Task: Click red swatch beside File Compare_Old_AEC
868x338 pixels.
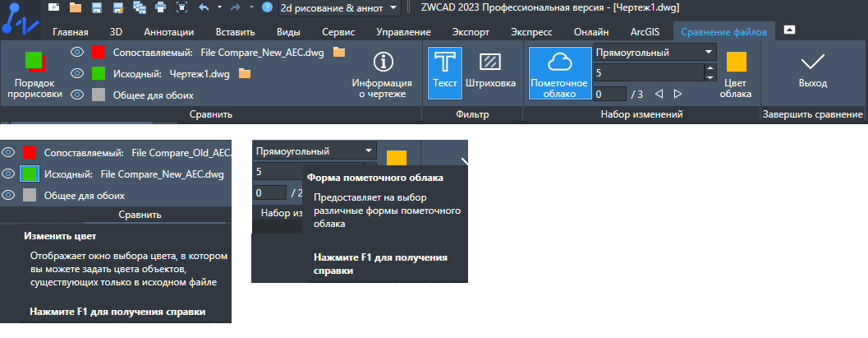Action: point(30,152)
